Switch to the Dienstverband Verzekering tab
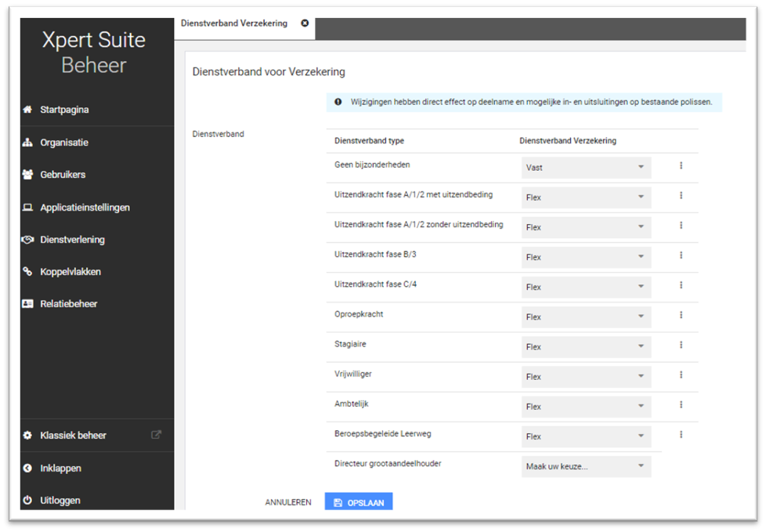The height and width of the screenshot is (532, 766). (233, 24)
